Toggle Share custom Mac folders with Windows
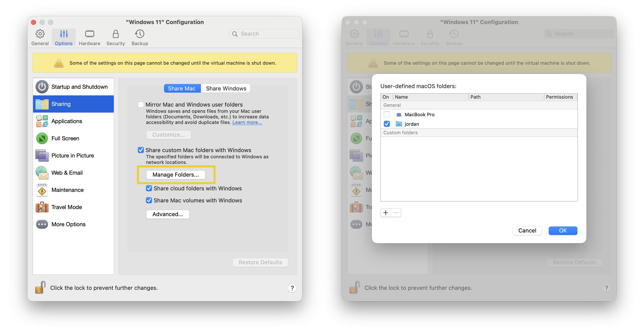 [x=141, y=150]
